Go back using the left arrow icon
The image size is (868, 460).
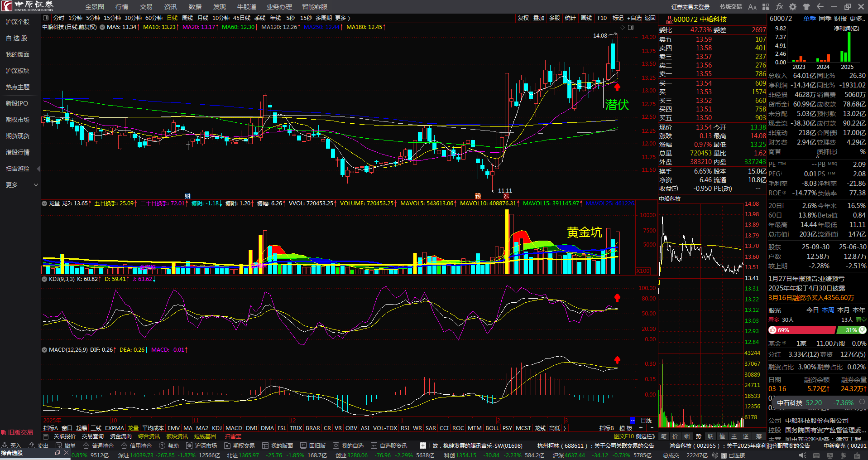pyautogui.click(x=820, y=7)
